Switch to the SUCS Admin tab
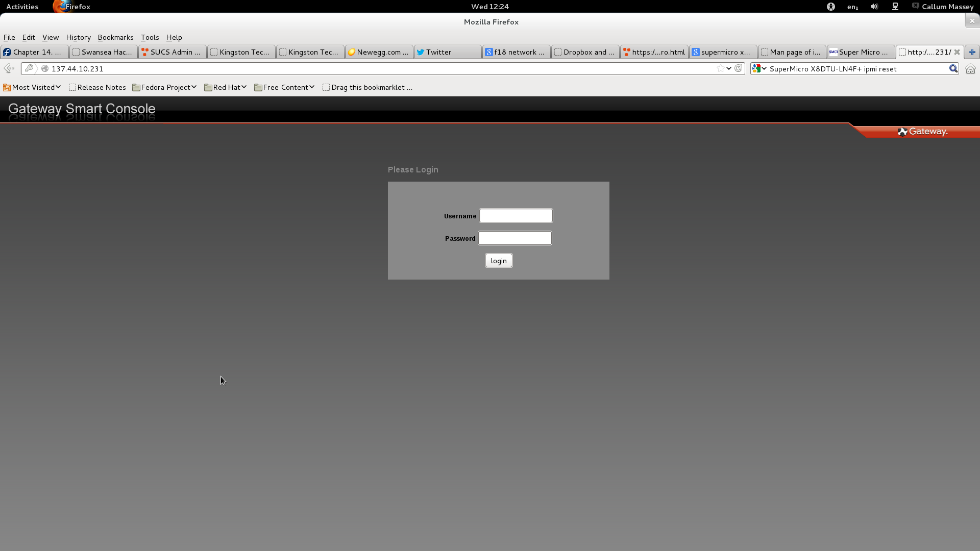Screen dimensions: 980x551 173,52
